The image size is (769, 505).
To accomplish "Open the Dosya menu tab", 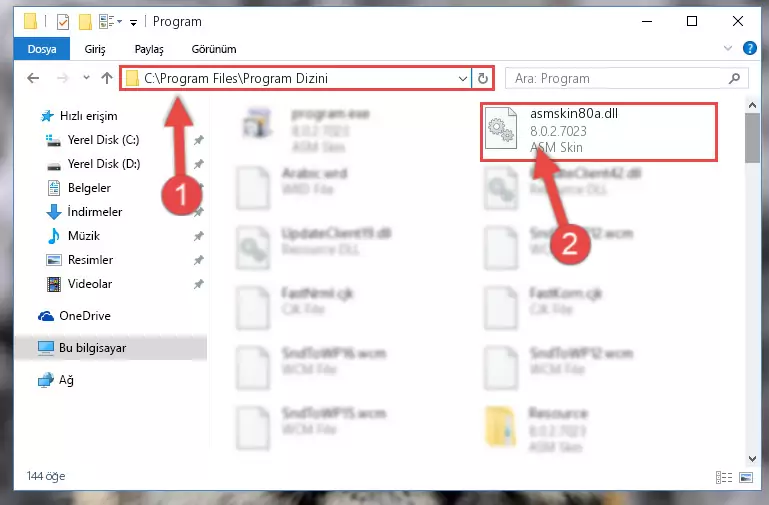I will [42, 49].
